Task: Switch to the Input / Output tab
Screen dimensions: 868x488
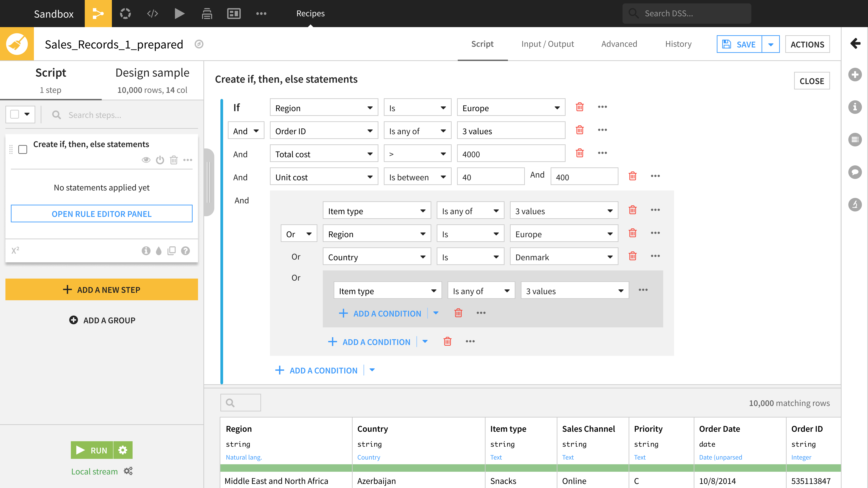Action: click(547, 44)
